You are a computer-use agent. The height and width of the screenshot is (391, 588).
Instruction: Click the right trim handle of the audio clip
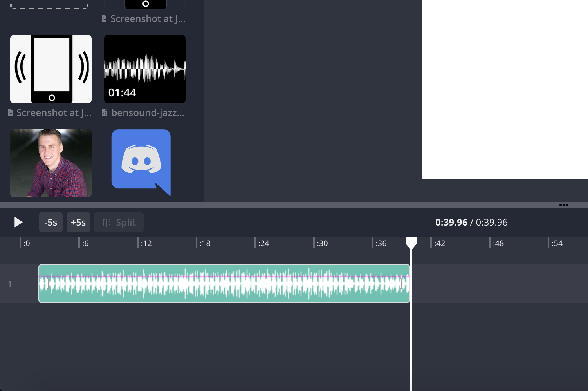[x=401, y=284]
